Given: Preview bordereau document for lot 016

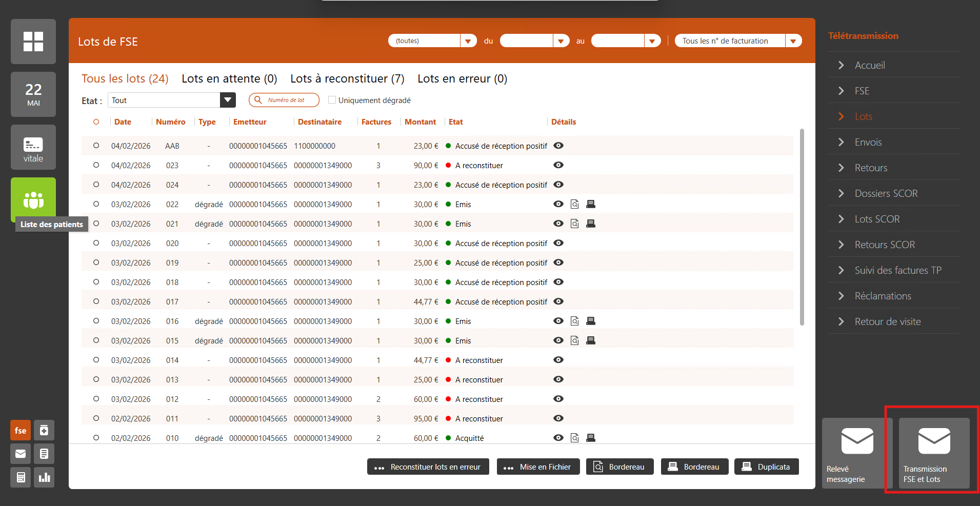Looking at the screenshot, I should pos(575,321).
